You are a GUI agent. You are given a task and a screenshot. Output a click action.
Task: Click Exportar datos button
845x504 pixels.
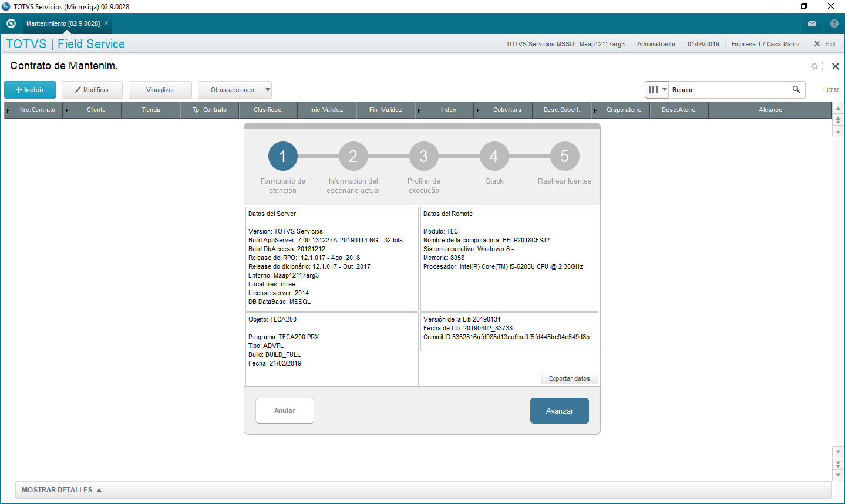click(x=570, y=378)
